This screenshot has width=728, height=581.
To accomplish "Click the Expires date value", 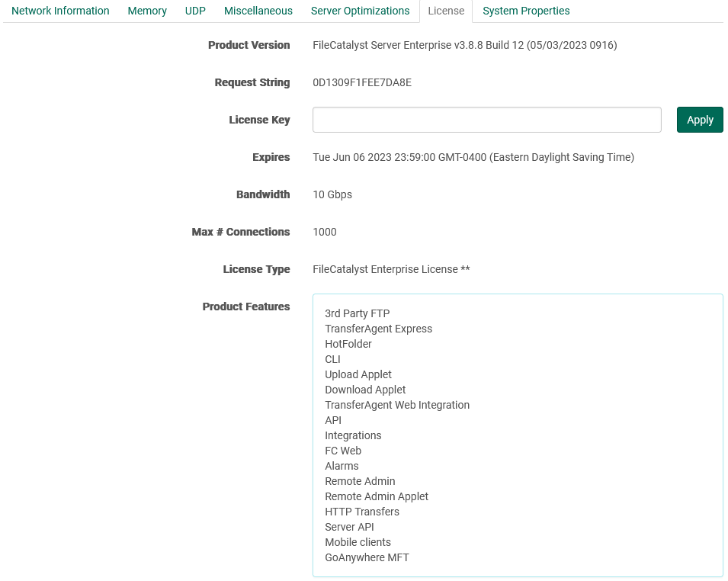I will pyautogui.click(x=473, y=157).
